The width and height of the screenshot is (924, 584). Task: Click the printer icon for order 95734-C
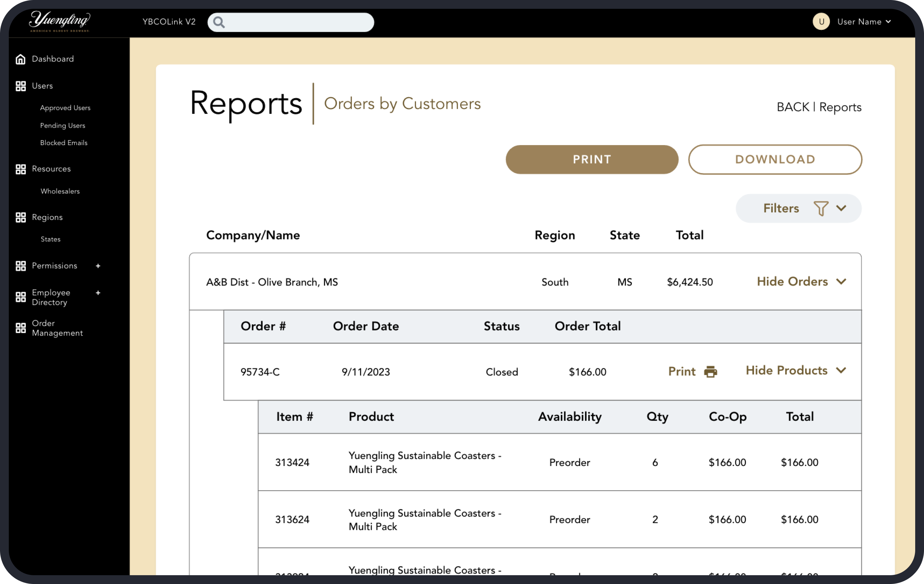711,372
